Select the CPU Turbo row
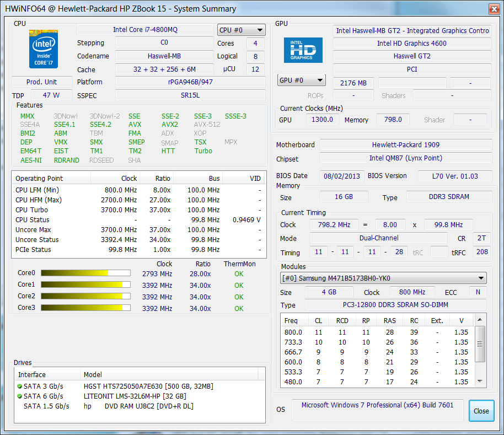504x435 pixels. coord(138,210)
